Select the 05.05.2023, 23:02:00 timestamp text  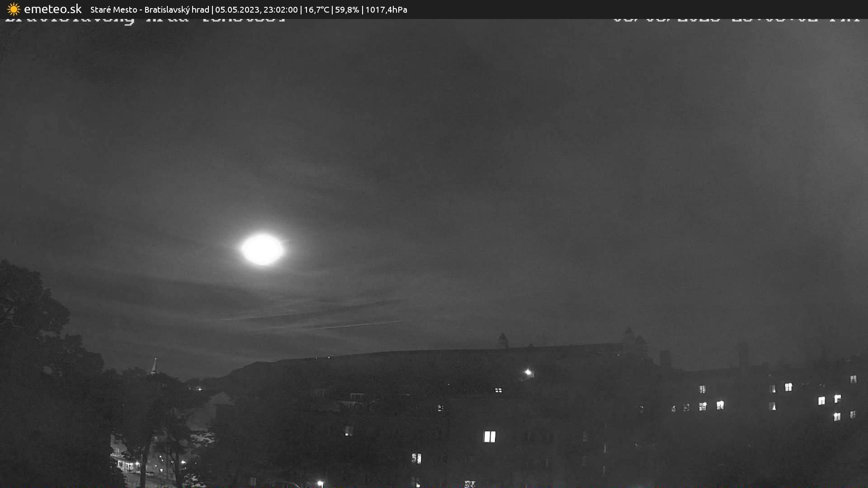tap(256, 9)
